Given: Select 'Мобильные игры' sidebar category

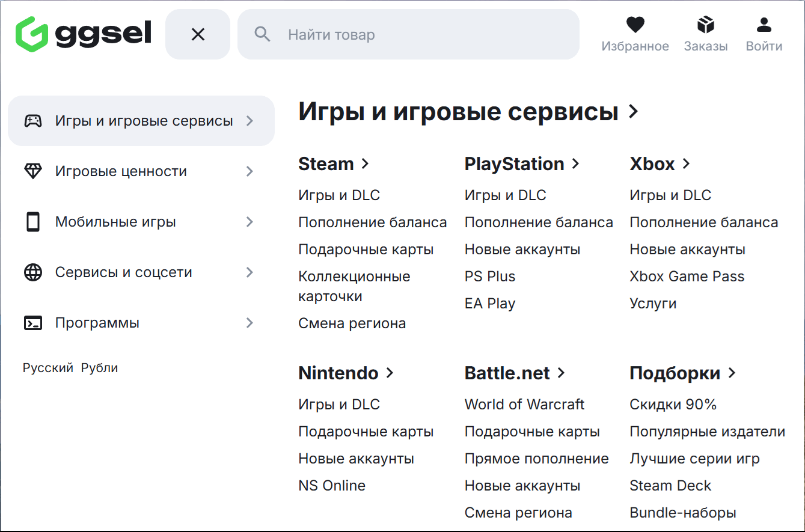Looking at the screenshot, I should point(141,222).
